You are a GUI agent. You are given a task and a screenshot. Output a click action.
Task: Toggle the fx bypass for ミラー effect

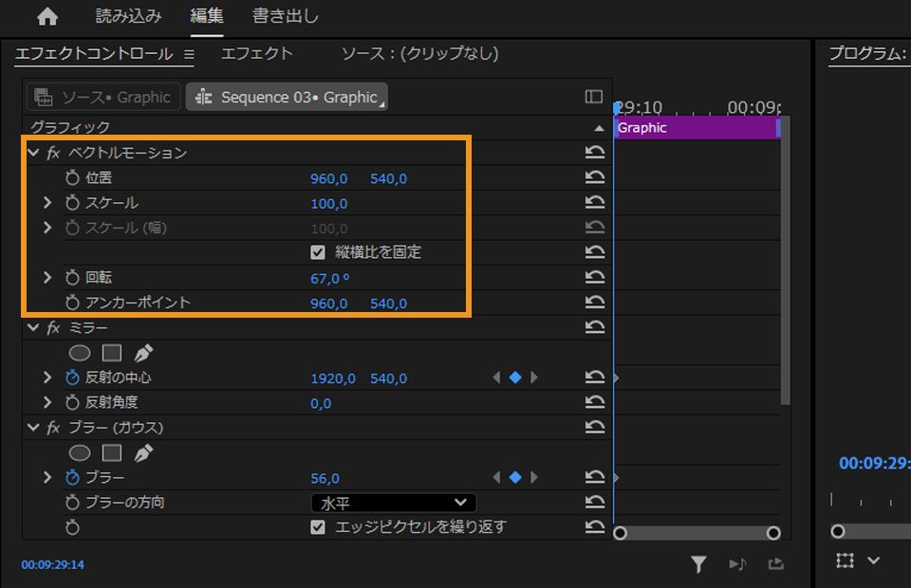pyautogui.click(x=52, y=327)
